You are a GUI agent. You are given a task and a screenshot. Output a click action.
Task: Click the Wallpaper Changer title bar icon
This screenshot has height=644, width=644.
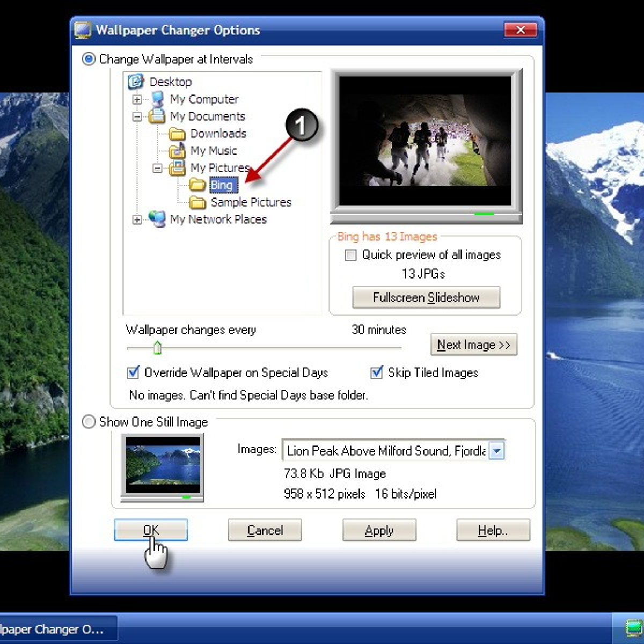pos(83,30)
